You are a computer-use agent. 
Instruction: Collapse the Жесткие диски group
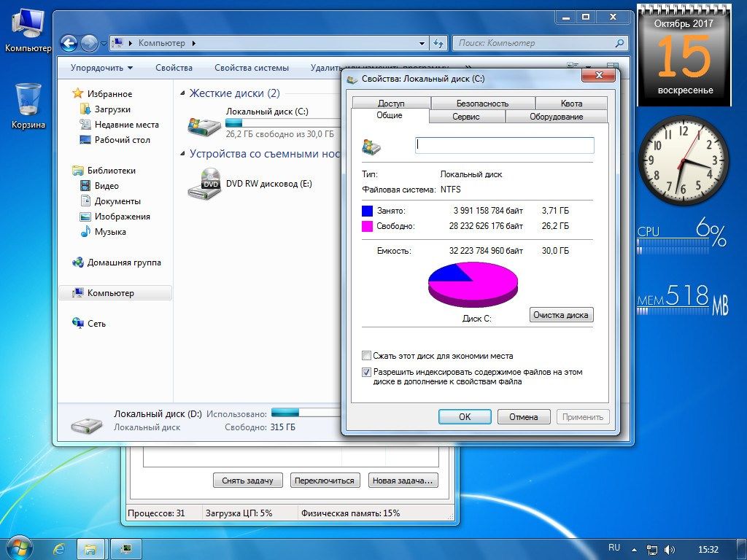point(182,93)
